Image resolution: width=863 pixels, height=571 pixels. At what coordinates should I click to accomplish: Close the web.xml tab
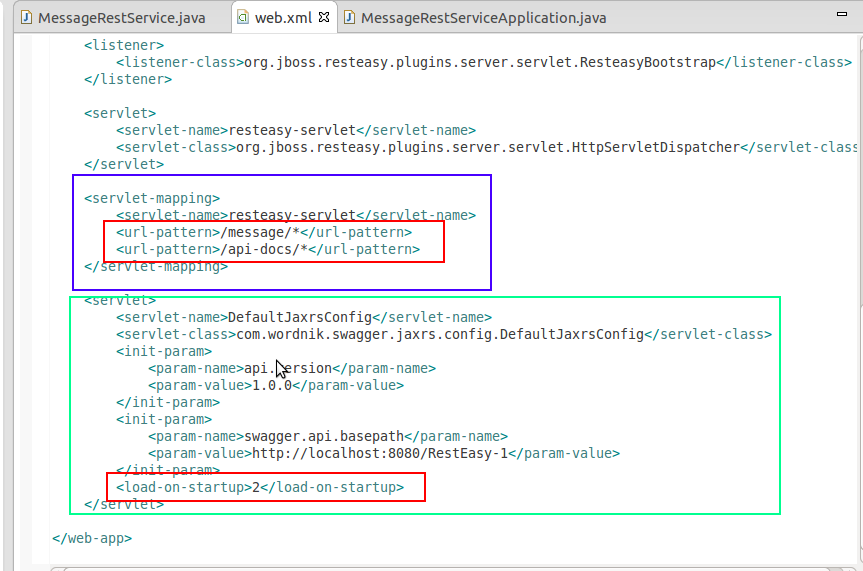[x=324, y=17]
